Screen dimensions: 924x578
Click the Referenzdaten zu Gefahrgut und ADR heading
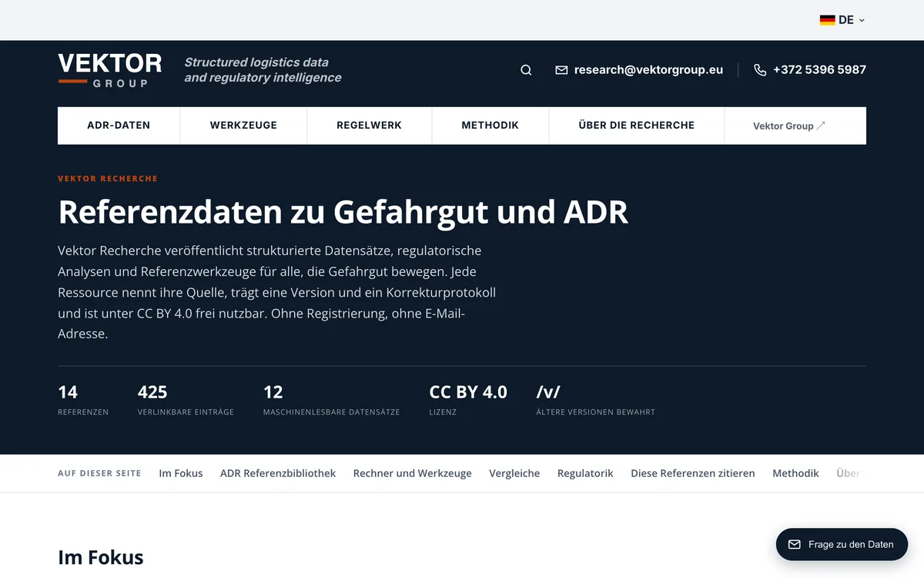pos(343,212)
